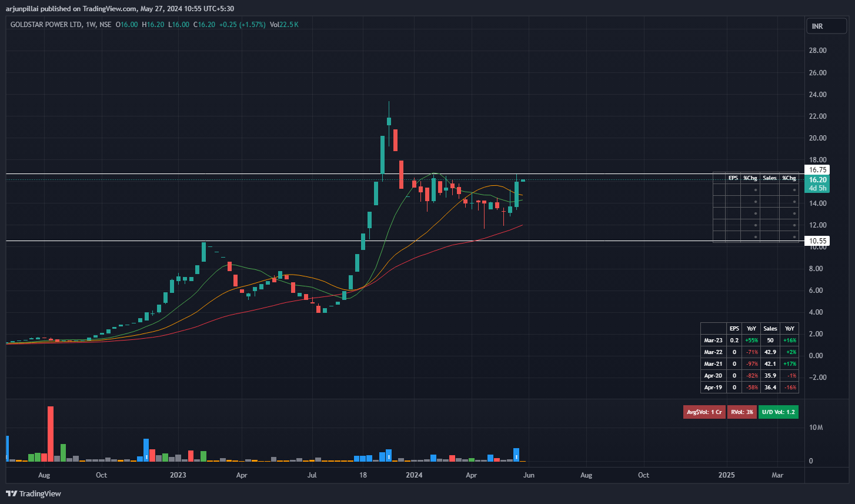This screenshot has height=504, width=855.
Task: Click the Mar label on the time axis
Action: pyautogui.click(x=777, y=475)
